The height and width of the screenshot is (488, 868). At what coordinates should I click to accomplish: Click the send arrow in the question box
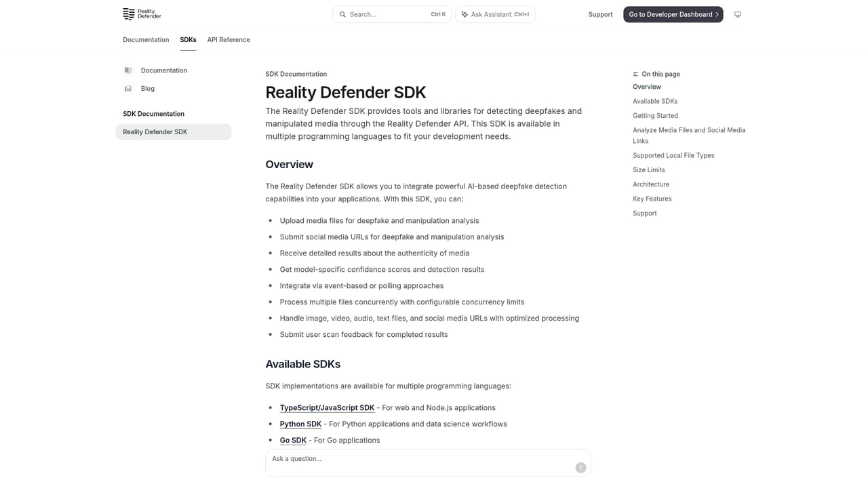[580, 468]
